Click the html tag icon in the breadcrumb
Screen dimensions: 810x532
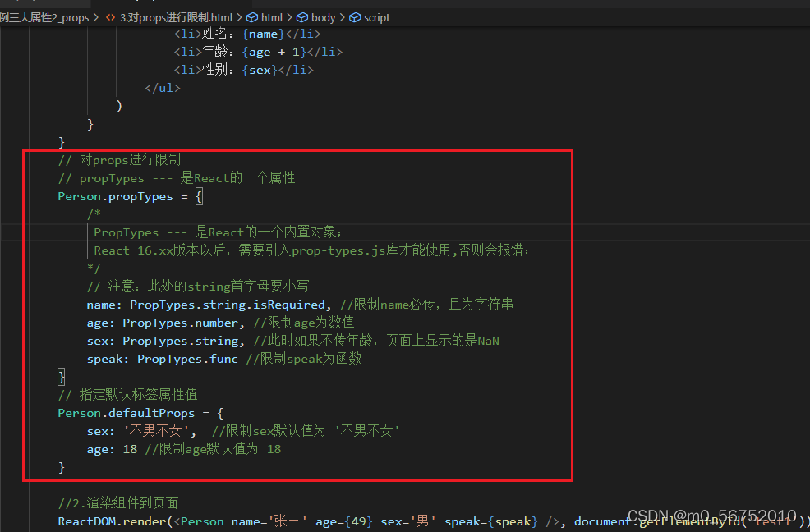(251, 16)
